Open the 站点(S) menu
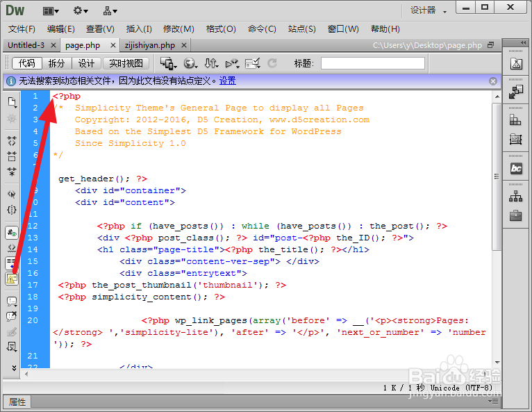Screen dimensions: 532x412 tap(301, 29)
